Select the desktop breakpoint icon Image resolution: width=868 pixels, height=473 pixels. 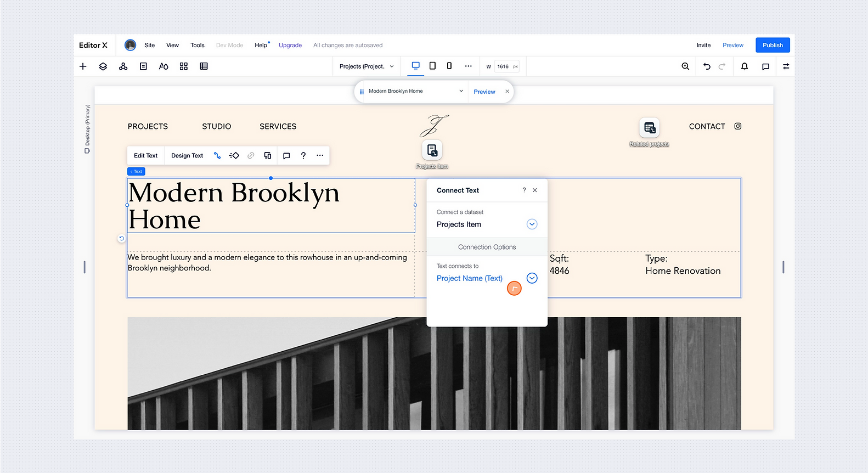point(416,66)
